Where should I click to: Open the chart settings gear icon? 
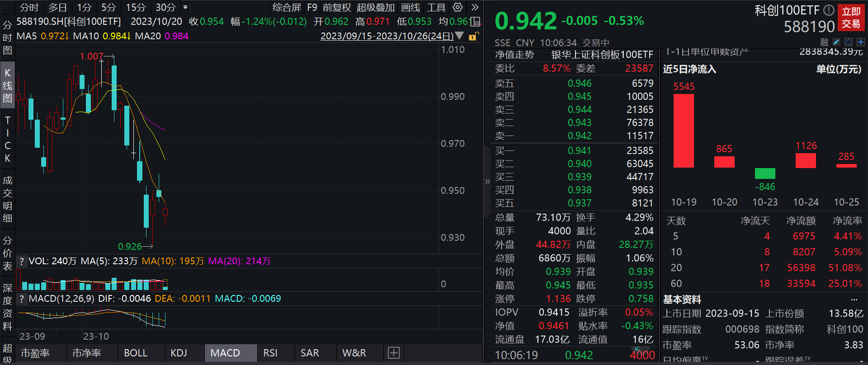[x=458, y=7]
